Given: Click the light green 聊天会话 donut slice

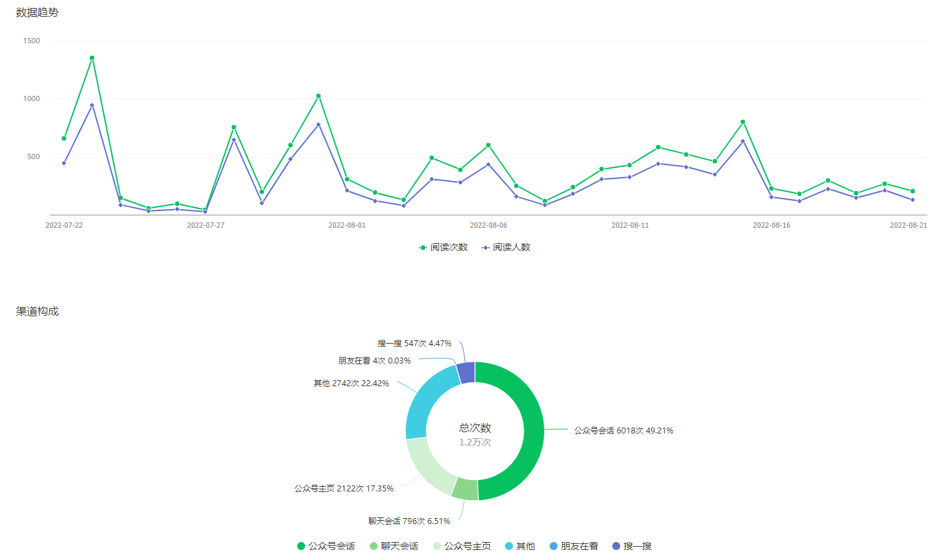Looking at the screenshot, I should [465, 488].
